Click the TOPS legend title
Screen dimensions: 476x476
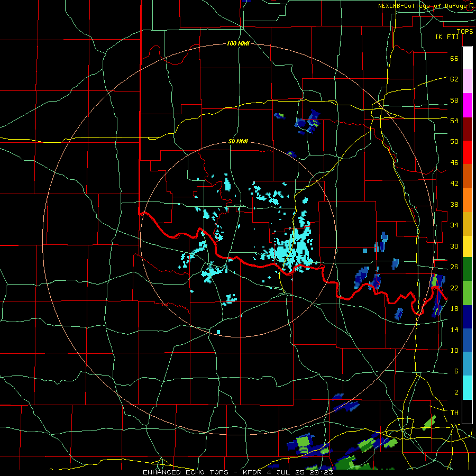[465, 31]
